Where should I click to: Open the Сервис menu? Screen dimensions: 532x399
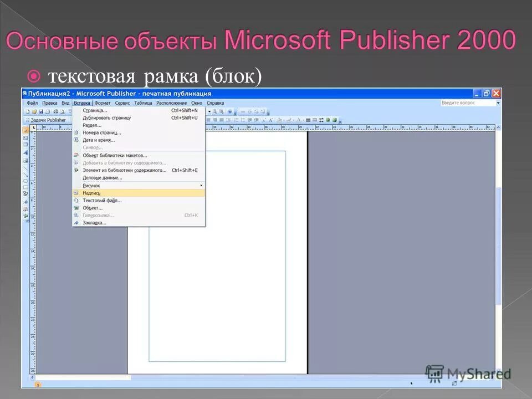click(122, 103)
